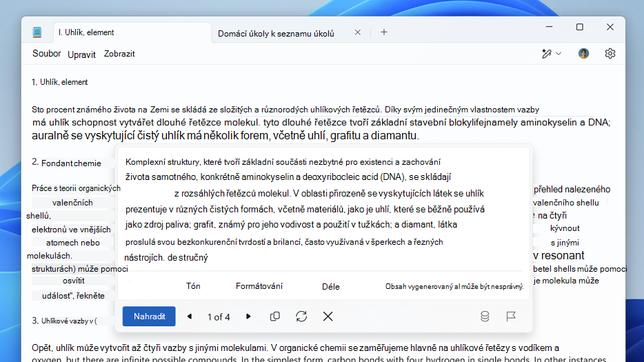The width and height of the screenshot is (644, 362).
Task: Open the Upravit menu
Action: pos(81,54)
